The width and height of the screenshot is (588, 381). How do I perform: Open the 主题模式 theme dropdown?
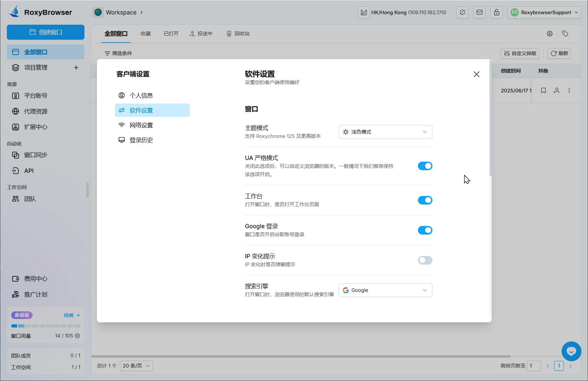click(385, 132)
